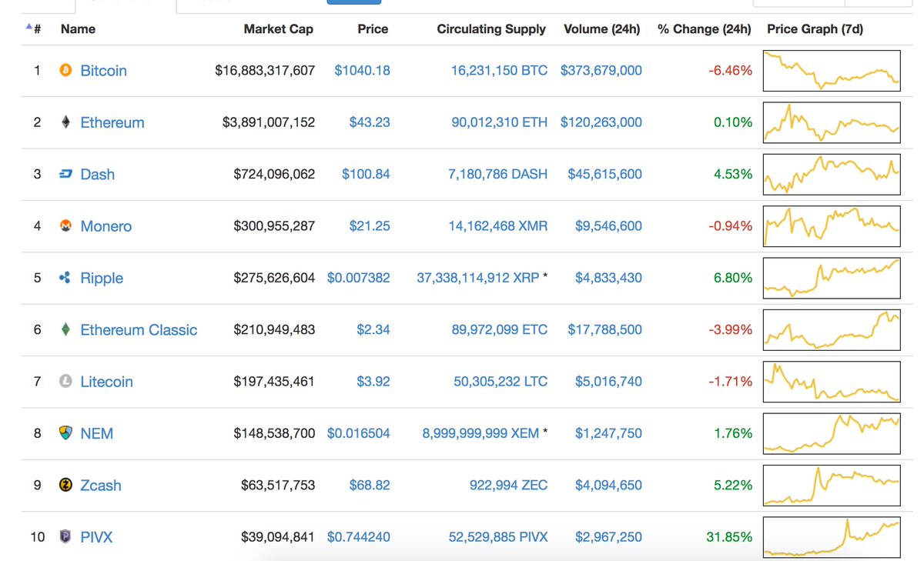Click the Ethereum Classic green logo icon

click(65, 329)
